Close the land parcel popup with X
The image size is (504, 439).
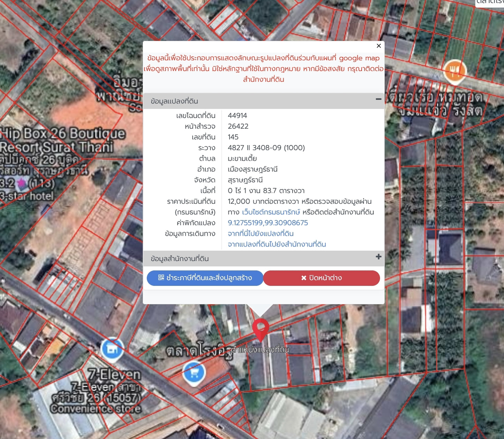coord(379,46)
